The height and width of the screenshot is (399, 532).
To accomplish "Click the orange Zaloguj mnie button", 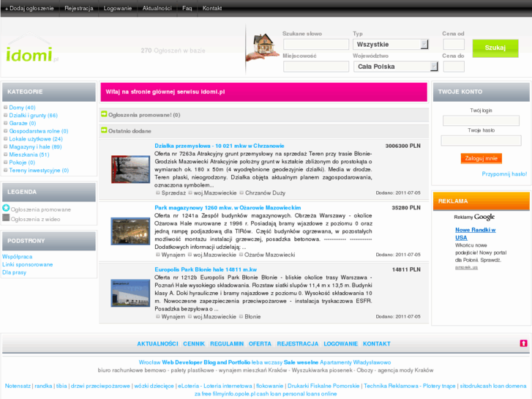I will 481,158.
